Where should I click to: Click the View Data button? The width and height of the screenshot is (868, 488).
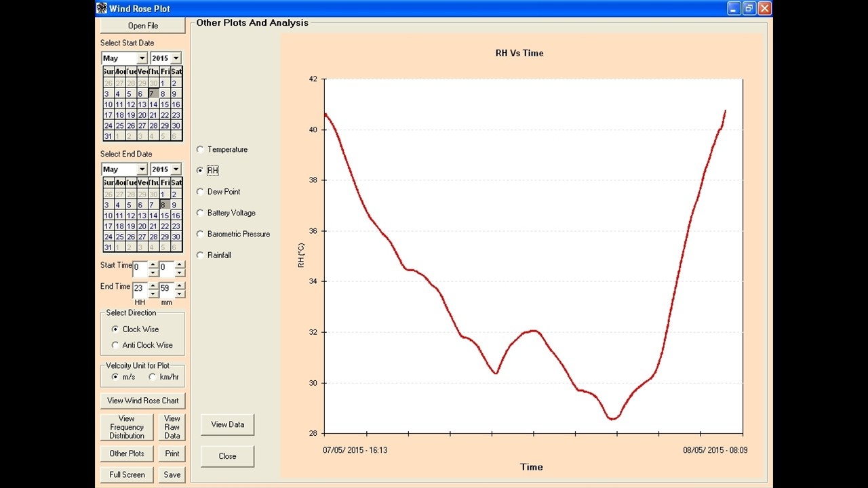pos(227,425)
